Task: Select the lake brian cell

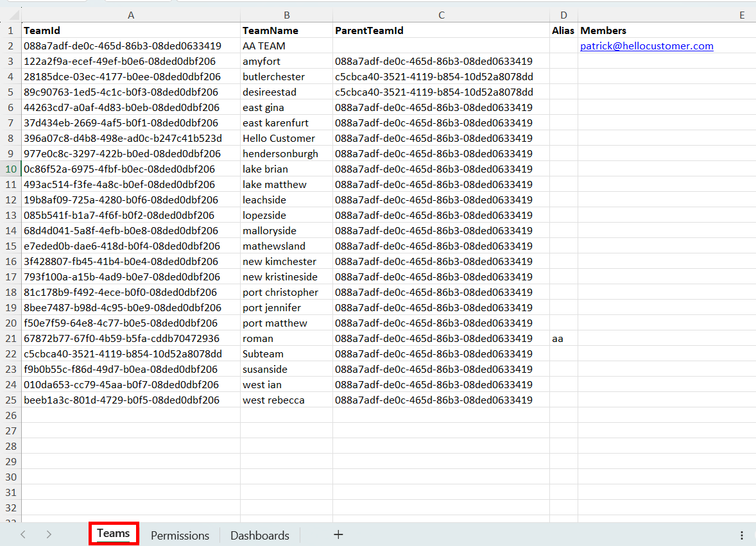Action: click(286, 169)
